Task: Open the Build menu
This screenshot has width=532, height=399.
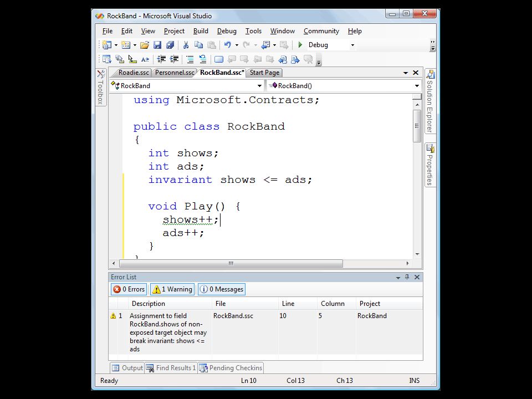Action: 201,31
